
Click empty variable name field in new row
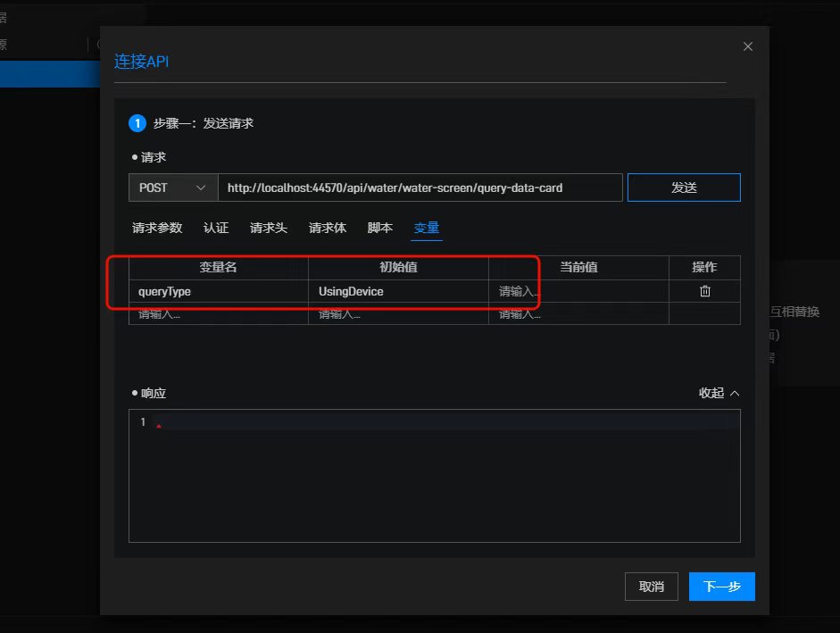coord(219,314)
